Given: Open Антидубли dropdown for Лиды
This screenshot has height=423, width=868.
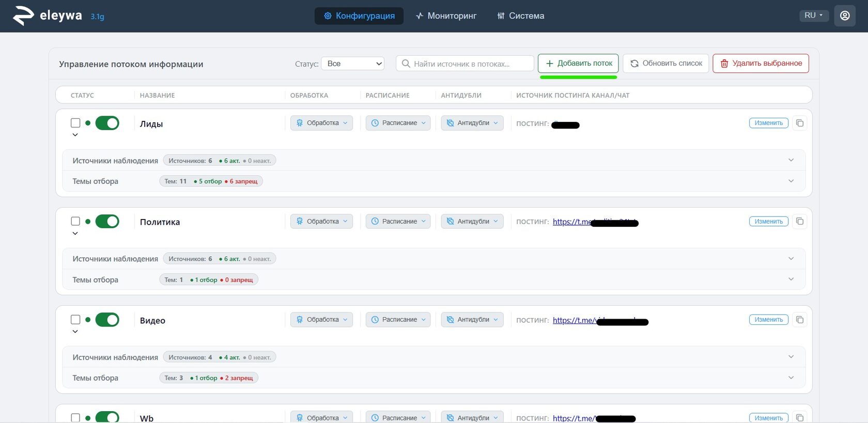Looking at the screenshot, I should click(472, 123).
